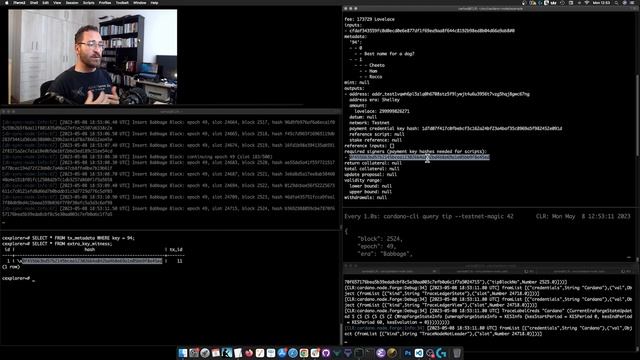The height and width of the screenshot is (360, 640).
Task: Click the 'withdrawals: null' line
Action: tap(365, 198)
